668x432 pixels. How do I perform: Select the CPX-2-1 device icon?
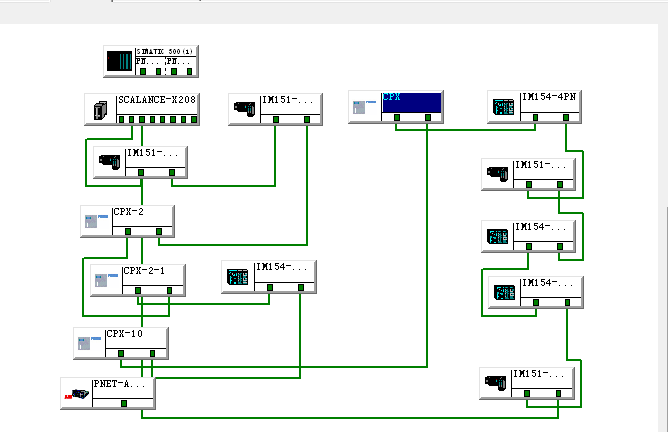[x=106, y=280]
